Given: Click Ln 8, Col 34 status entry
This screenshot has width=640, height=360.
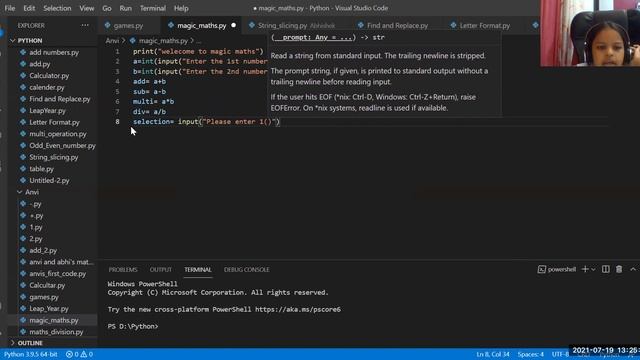Looking at the screenshot, I should click(493, 354).
